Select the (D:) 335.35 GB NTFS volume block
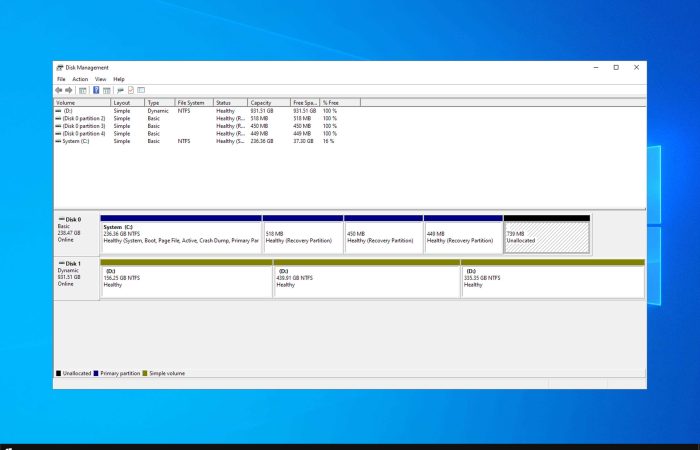 (553, 278)
